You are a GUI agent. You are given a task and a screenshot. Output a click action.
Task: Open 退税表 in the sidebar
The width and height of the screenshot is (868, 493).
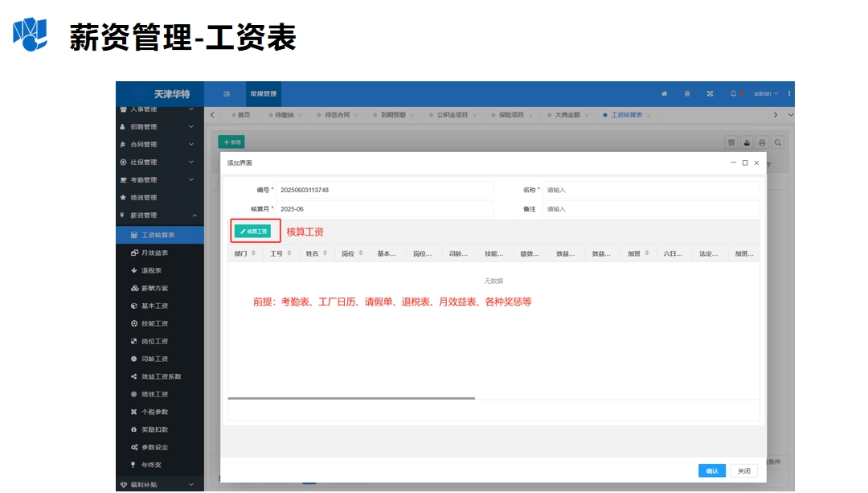coord(160,270)
